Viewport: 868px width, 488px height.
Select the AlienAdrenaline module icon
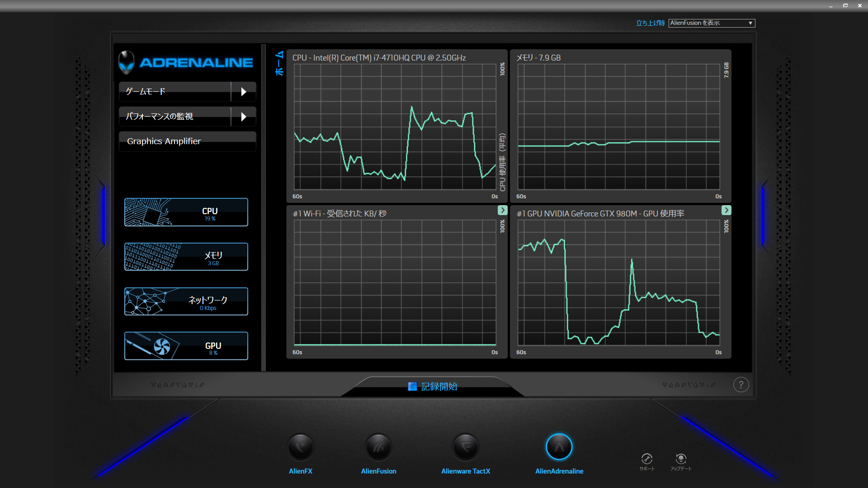click(x=559, y=447)
